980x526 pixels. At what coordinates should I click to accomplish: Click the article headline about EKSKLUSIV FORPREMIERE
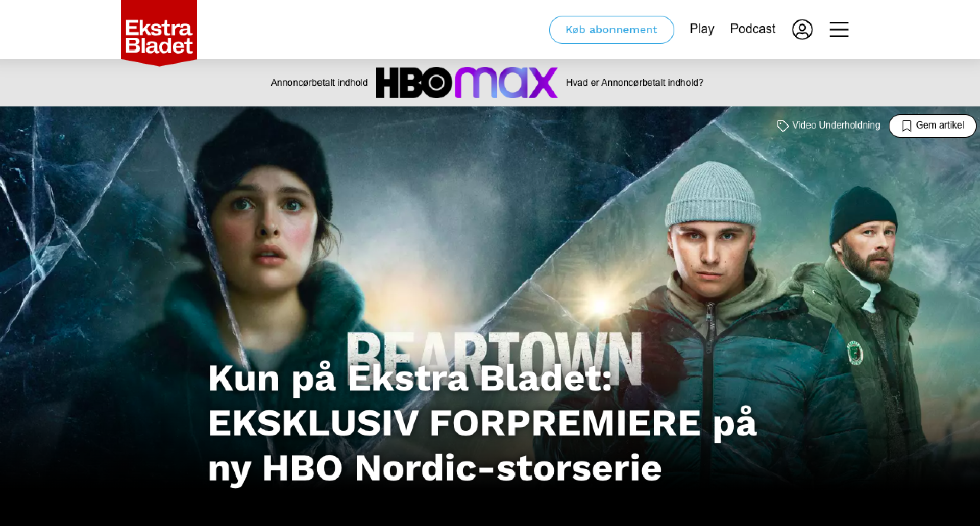[x=482, y=423]
